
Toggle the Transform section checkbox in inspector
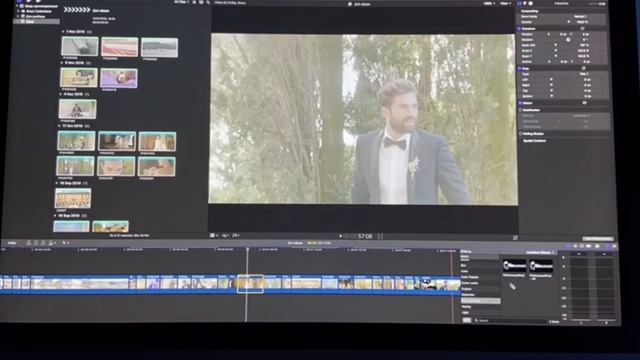point(520,29)
